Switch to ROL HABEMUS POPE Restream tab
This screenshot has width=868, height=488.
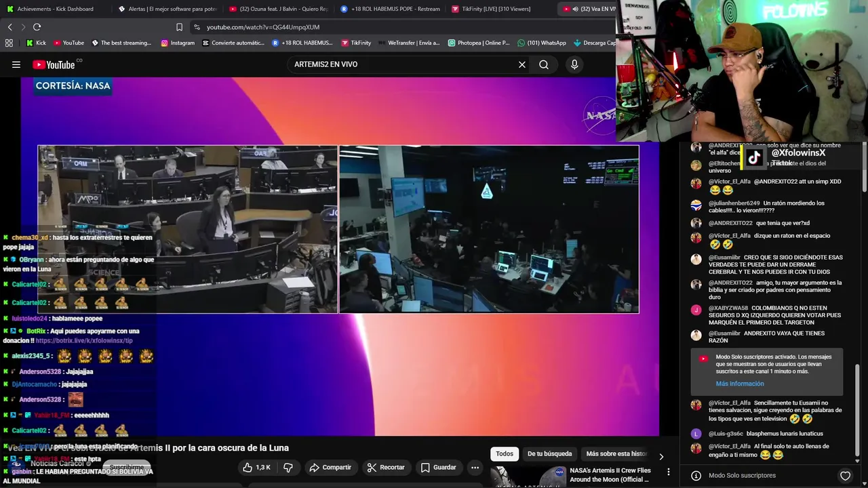pos(391,9)
